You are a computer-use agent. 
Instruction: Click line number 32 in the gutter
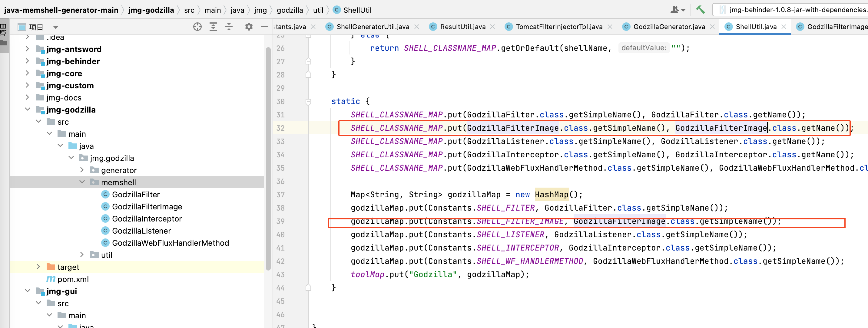280,128
